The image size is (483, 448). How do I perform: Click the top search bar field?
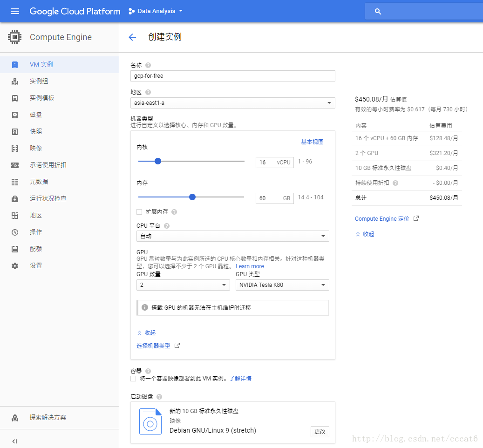click(x=424, y=11)
